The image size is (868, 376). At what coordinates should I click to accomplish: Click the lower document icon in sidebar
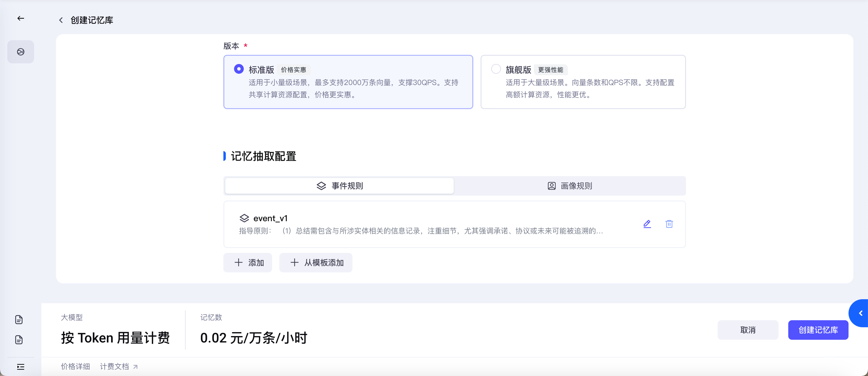(x=19, y=339)
